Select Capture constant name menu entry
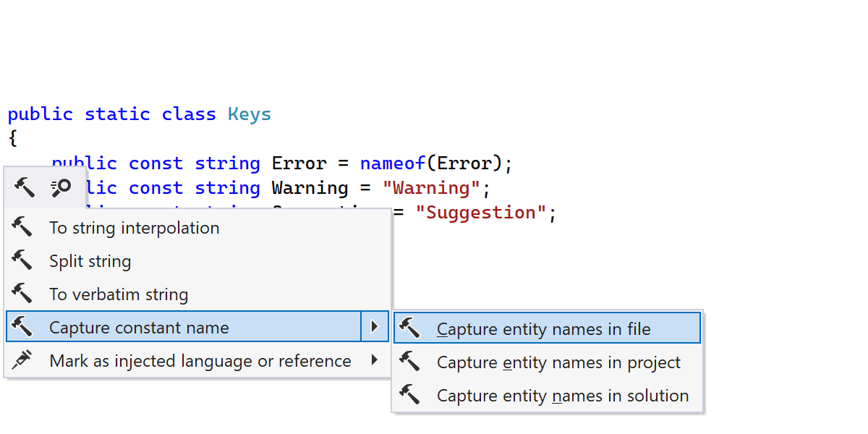Viewport: 868px width, 434px height. pyautogui.click(x=139, y=328)
